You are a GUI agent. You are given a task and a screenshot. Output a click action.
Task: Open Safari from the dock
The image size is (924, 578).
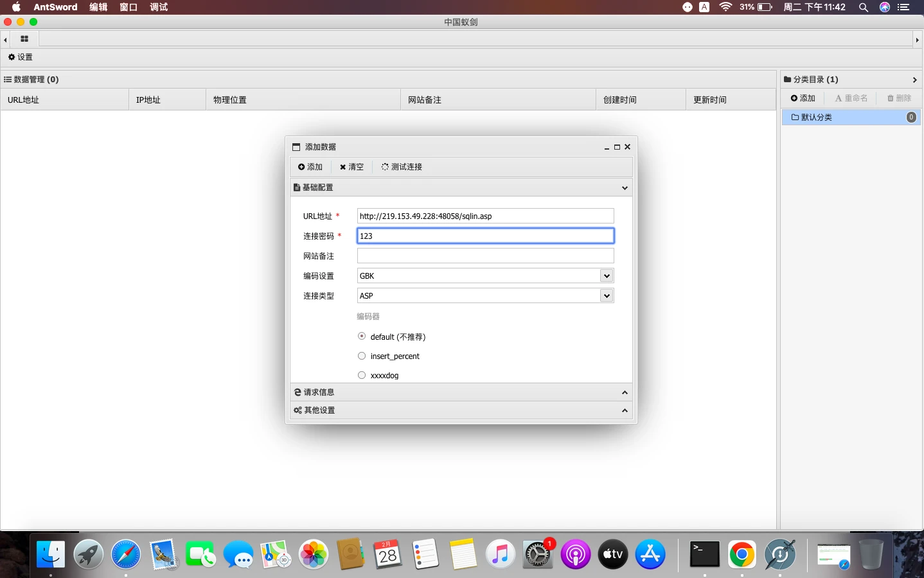(x=126, y=554)
